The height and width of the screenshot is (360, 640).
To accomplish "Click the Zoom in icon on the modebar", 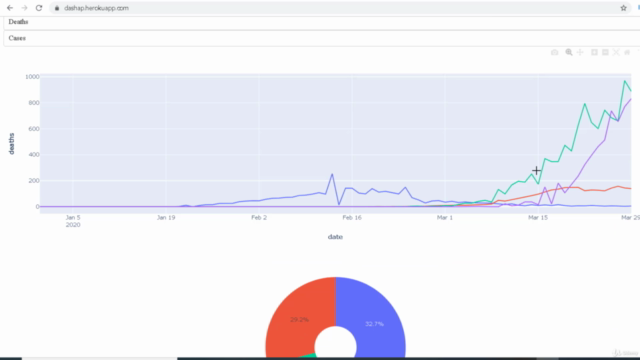I will (x=594, y=52).
